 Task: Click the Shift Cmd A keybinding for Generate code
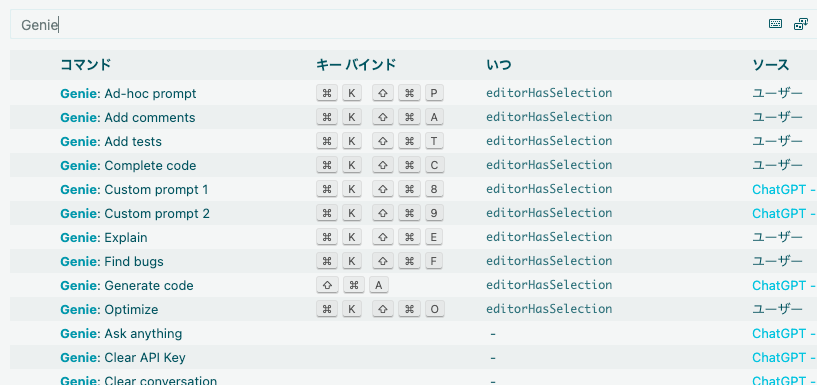tap(352, 285)
